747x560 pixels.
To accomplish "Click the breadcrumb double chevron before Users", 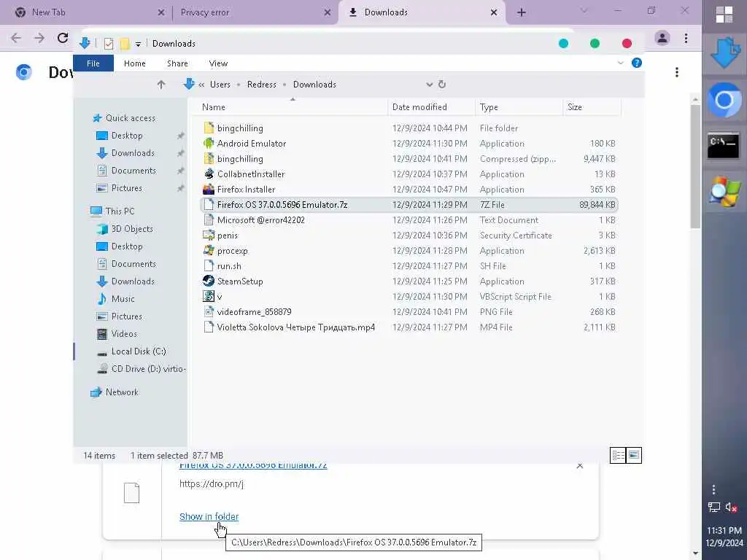I will 201,85.
